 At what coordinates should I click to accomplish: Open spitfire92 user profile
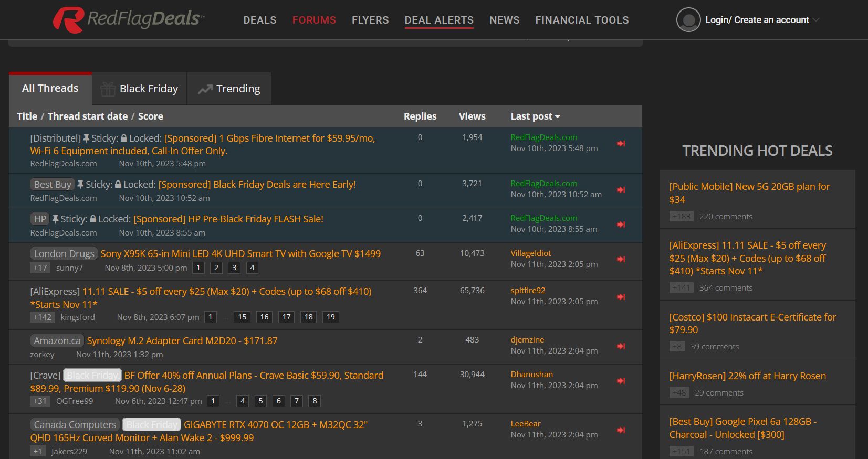click(x=528, y=291)
